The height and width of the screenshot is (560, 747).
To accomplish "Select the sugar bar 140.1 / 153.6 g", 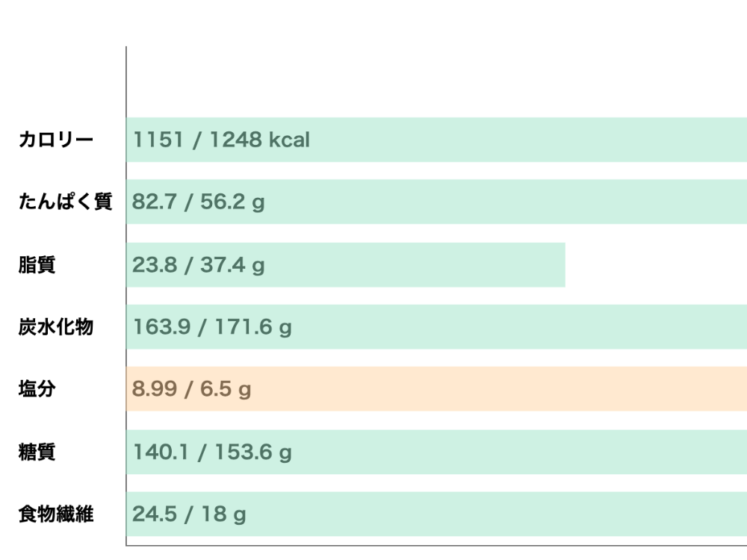I will [436, 452].
